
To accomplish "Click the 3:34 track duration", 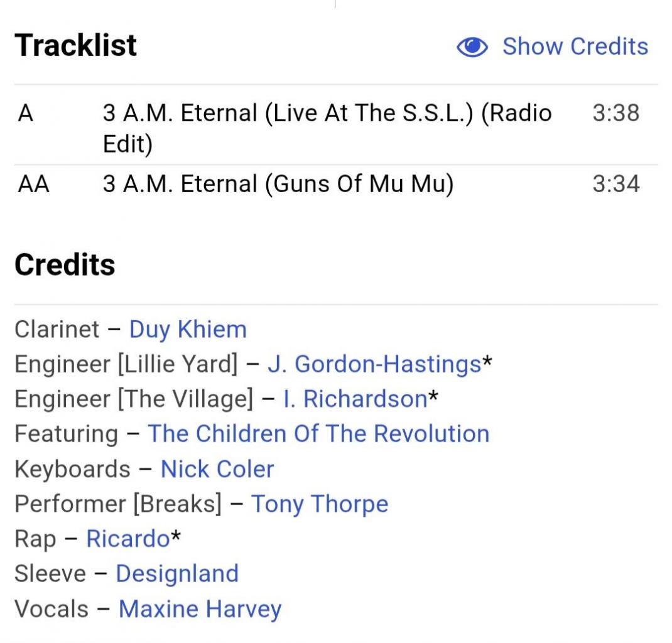I will 615,184.
